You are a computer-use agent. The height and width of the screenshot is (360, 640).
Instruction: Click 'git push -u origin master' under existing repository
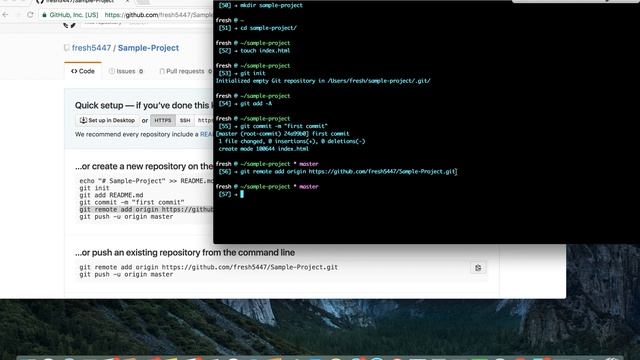tap(126, 275)
